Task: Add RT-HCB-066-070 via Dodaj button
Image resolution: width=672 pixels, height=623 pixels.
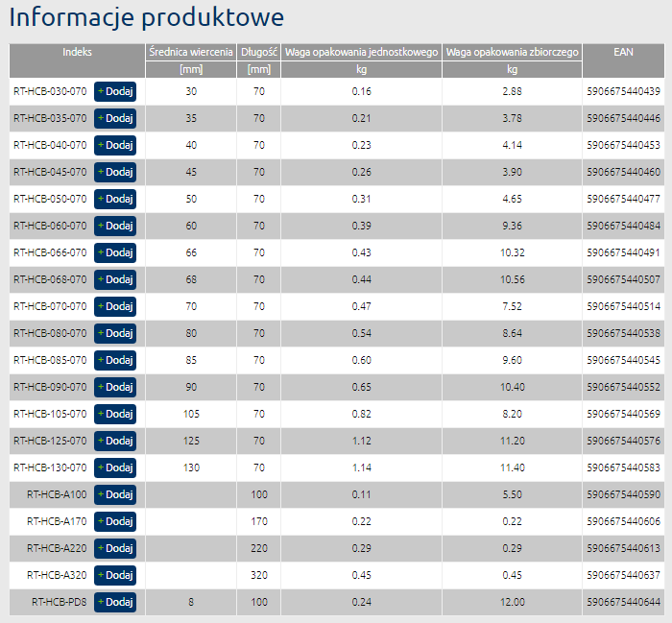Action: (115, 252)
